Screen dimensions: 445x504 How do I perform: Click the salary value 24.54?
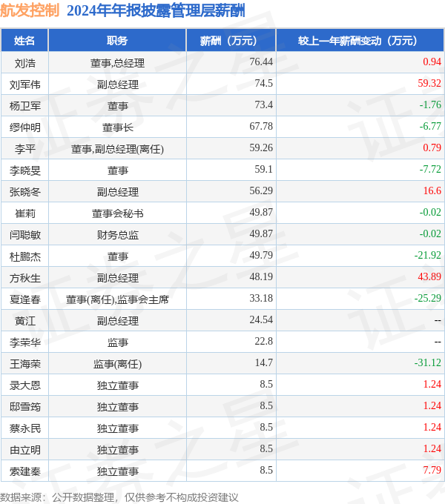coord(261,319)
